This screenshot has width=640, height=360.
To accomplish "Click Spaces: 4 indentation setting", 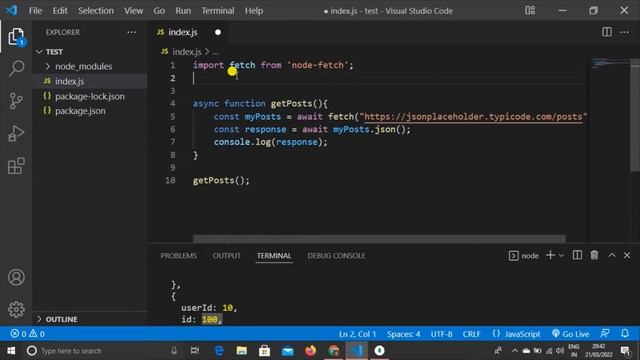I will pyautogui.click(x=403, y=334).
